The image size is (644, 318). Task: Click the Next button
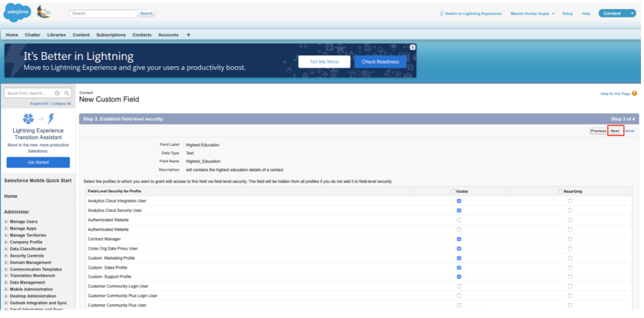click(x=615, y=131)
